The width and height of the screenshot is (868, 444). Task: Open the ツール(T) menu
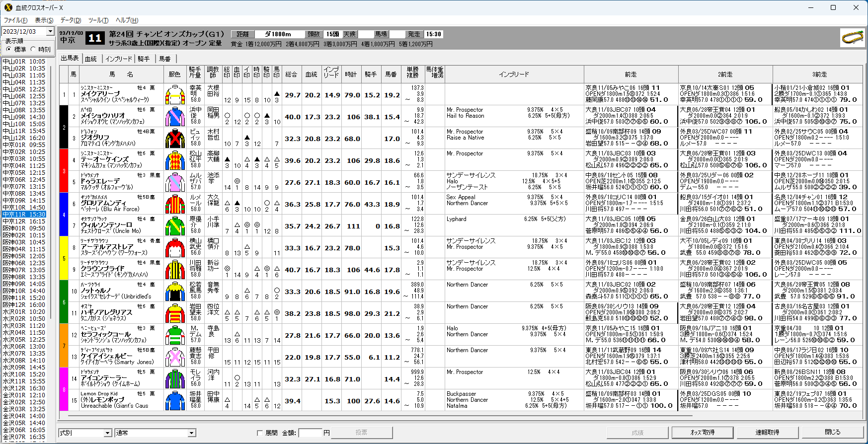98,20
